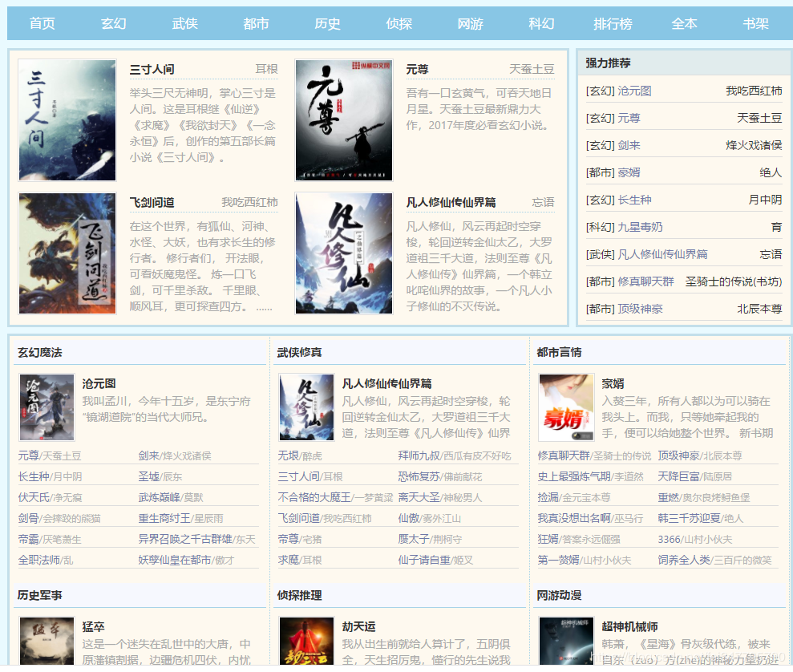
Task: Open the 超神机械师 cover image
Action: 566,641
